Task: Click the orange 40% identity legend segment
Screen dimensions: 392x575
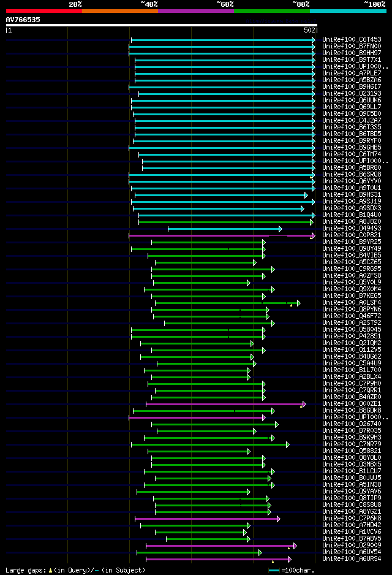Action: (x=120, y=11)
